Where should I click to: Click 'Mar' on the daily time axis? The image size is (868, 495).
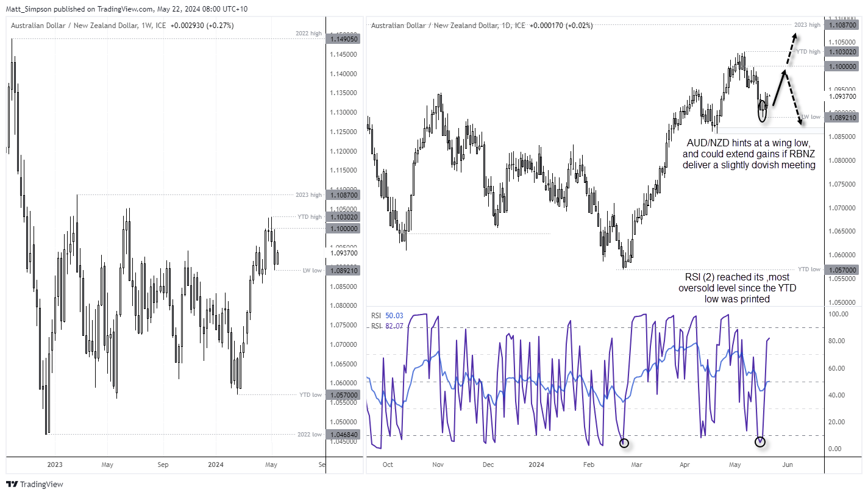click(638, 465)
